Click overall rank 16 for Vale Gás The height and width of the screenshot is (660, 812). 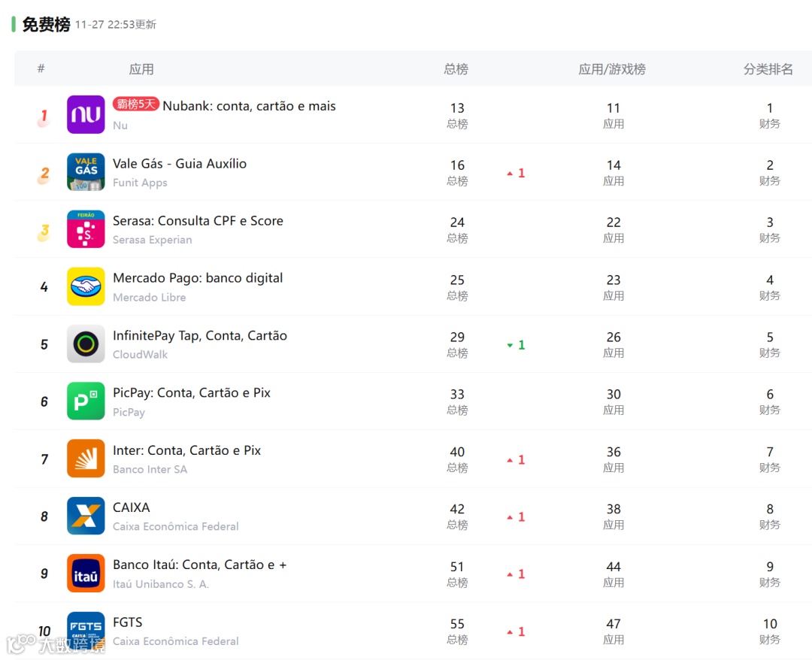(x=457, y=165)
